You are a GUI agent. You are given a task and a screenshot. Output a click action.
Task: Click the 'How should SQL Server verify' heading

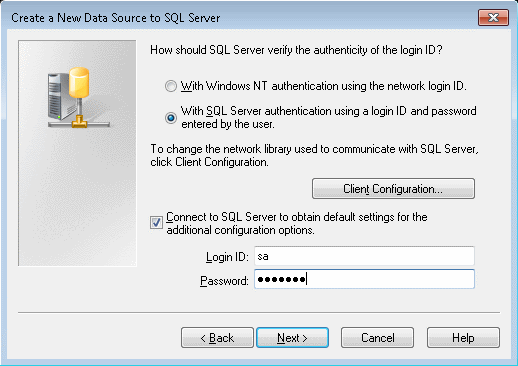tap(296, 50)
